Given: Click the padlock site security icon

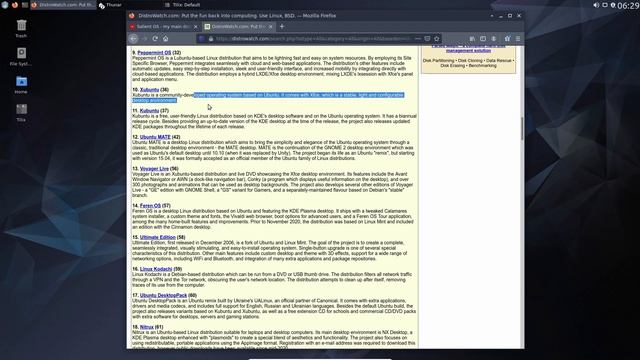Looking at the screenshot, I should click(211, 39).
